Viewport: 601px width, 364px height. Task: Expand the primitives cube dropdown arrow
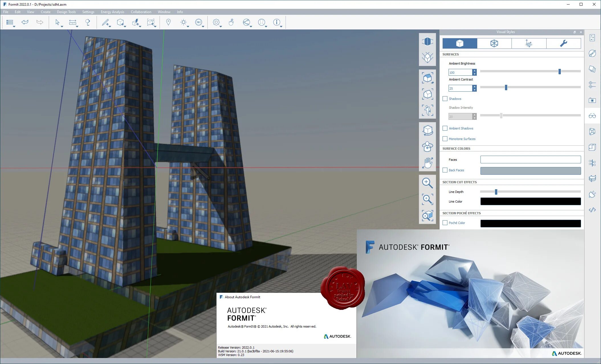[125, 26]
